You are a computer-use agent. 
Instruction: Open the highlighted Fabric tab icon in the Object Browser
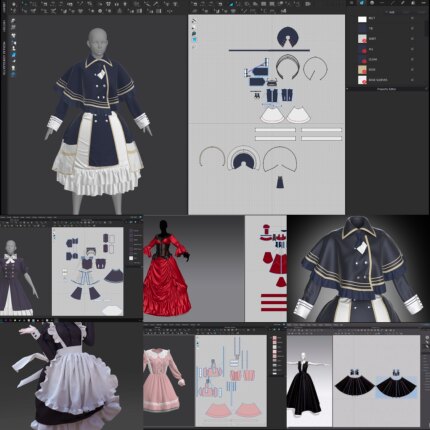pos(362,3)
